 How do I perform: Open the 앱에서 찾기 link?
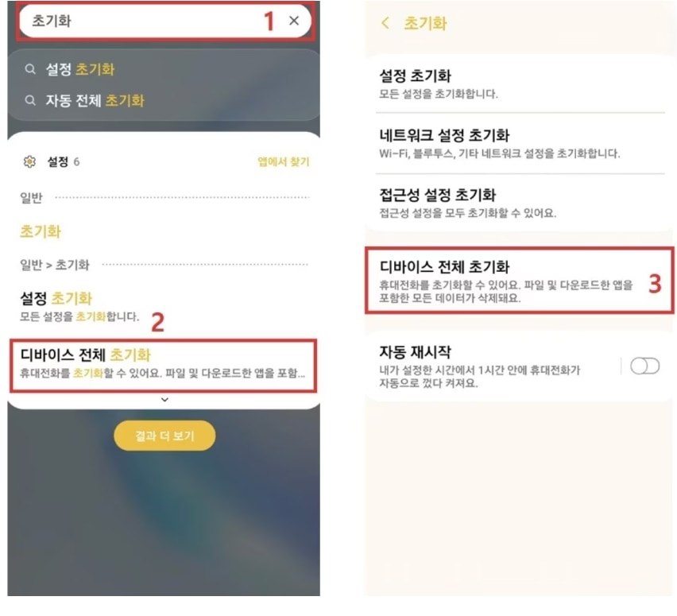click(x=284, y=161)
